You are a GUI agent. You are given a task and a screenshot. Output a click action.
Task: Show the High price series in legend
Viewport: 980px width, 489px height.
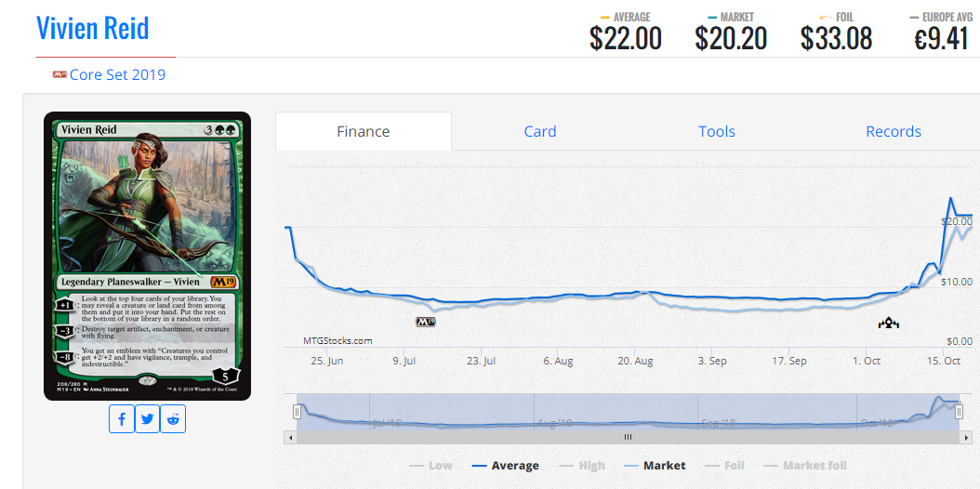click(581, 466)
